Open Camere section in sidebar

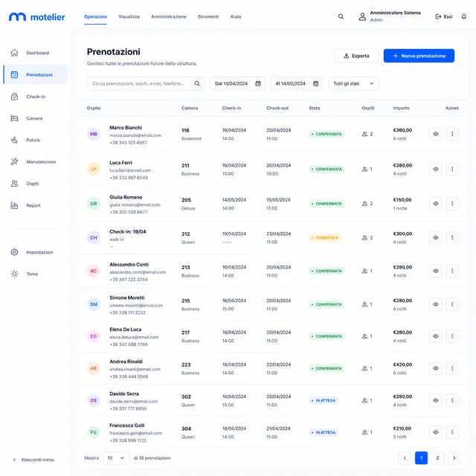click(x=35, y=118)
